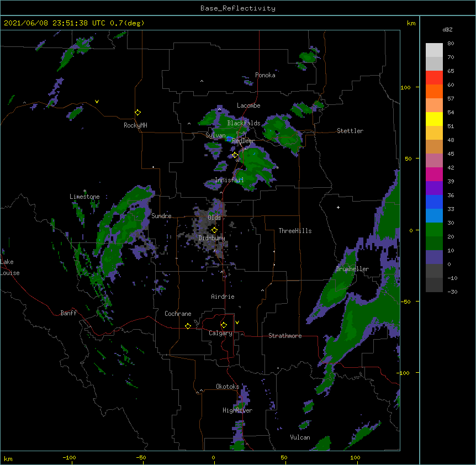Click the Didsbury label
This screenshot has height=465, width=476.
211,238
